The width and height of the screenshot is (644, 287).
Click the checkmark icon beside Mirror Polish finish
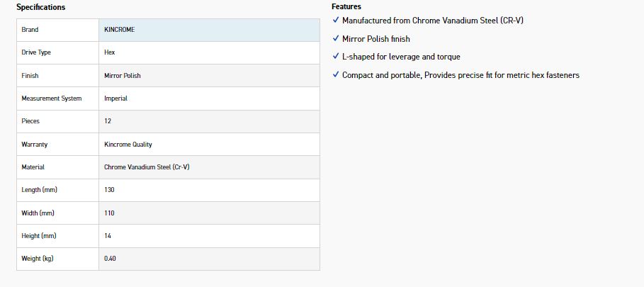click(x=336, y=38)
